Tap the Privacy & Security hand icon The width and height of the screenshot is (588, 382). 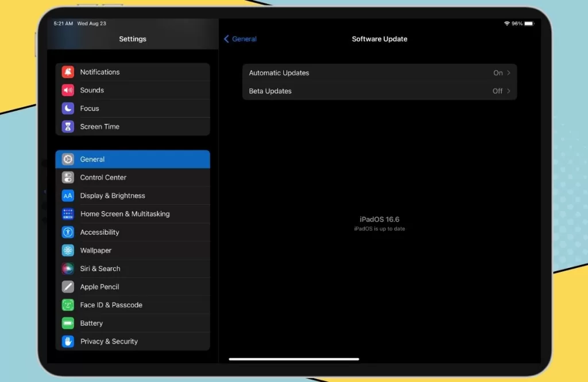pos(68,341)
